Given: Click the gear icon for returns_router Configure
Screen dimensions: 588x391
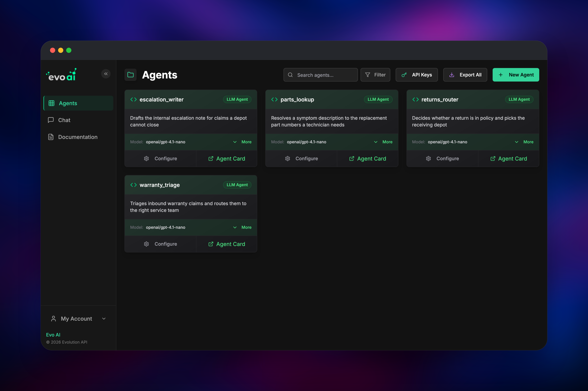Looking at the screenshot, I should coord(428,159).
